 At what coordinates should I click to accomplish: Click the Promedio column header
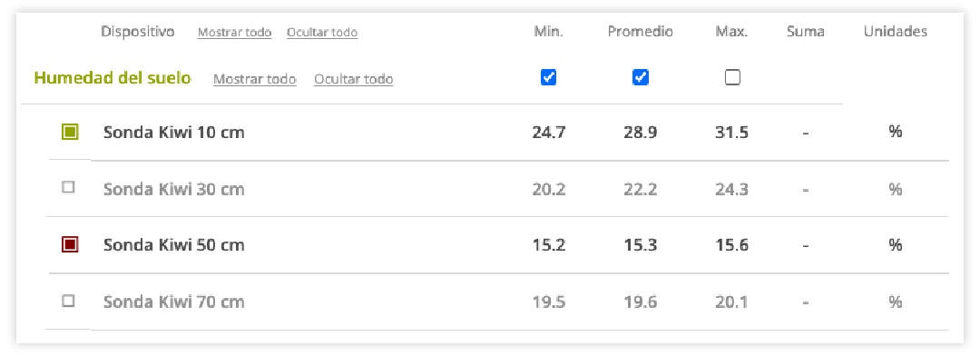pos(640,32)
